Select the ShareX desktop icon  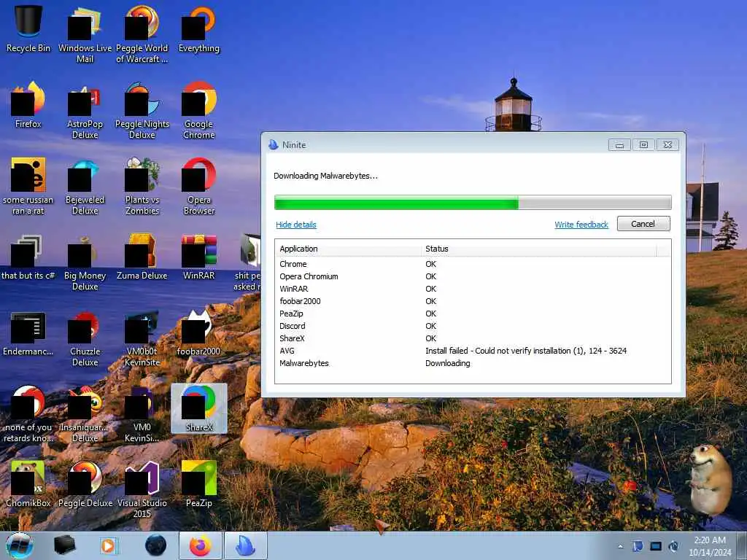pos(198,408)
